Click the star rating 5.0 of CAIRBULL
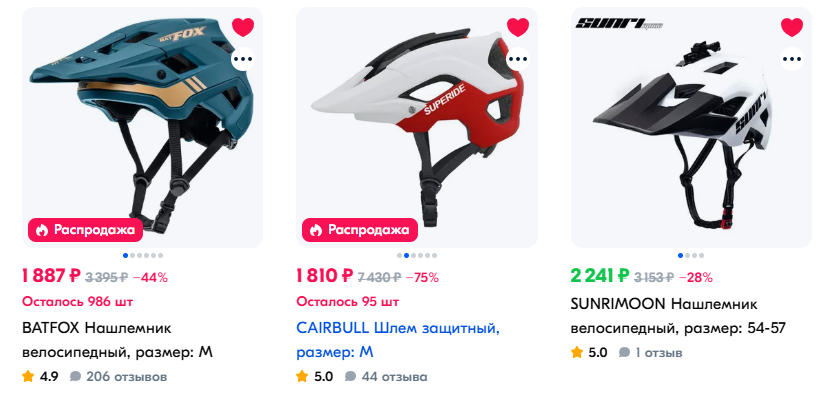The height and width of the screenshot is (401, 823). pyautogui.click(x=314, y=376)
